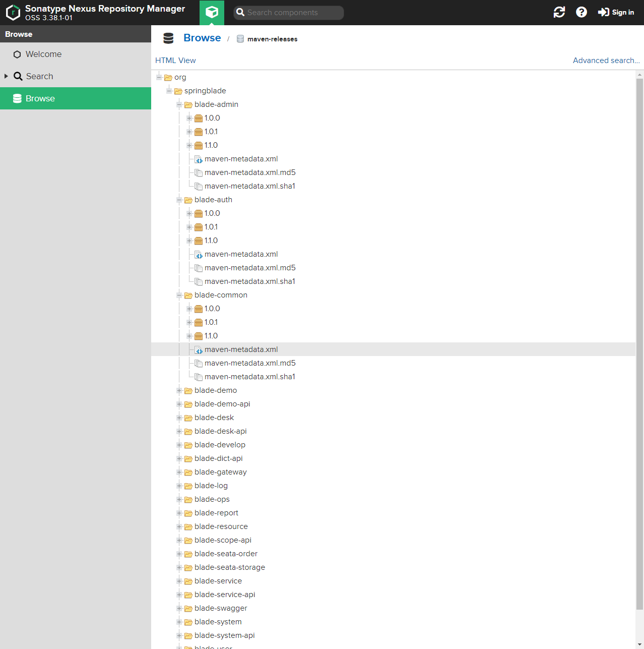Click the 1.0.1 package icon under blade-common
The height and width of the screenshot is (649, 644).
(199, 322)
